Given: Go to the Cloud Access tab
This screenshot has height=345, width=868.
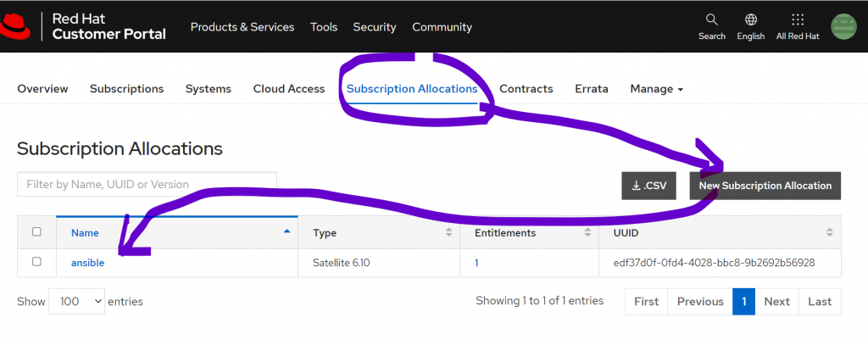Looking at the screenshot, I should pos(288,89).
